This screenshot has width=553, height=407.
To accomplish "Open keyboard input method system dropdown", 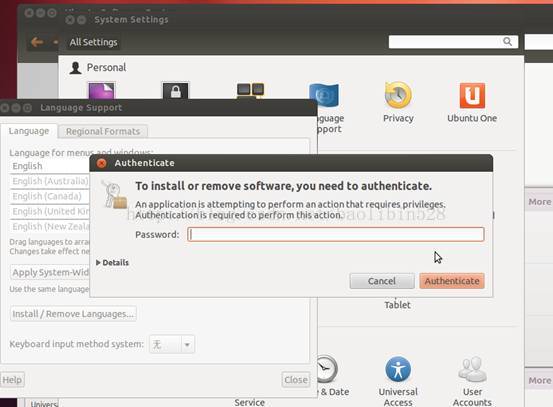I will click(172, 344).
